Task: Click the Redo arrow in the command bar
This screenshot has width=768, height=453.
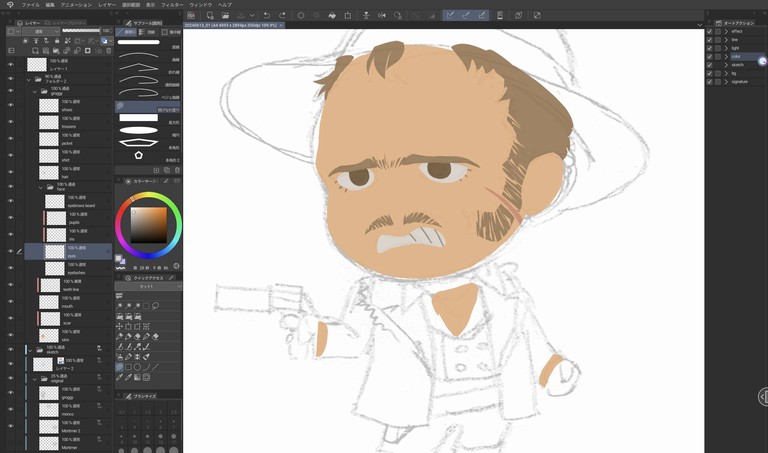Action: [x=282, y=16]
